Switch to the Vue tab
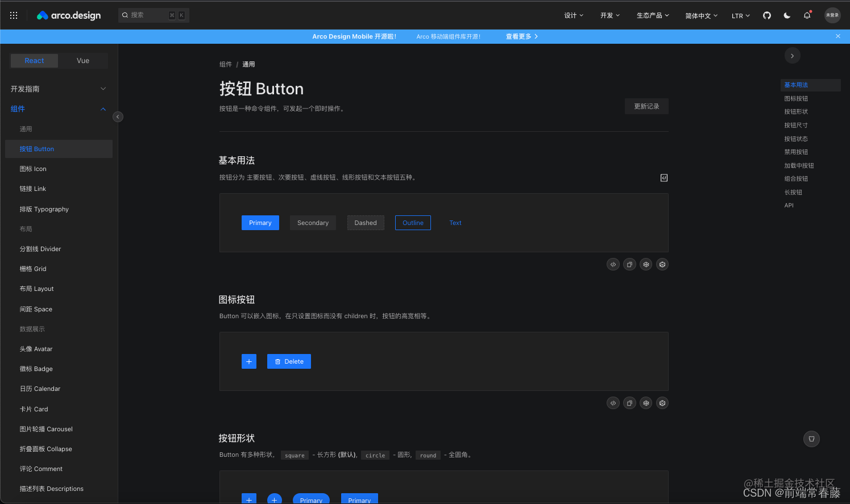The width and height of the screenshot is (850, 504). pyautogui.click(x=83, y=61)
